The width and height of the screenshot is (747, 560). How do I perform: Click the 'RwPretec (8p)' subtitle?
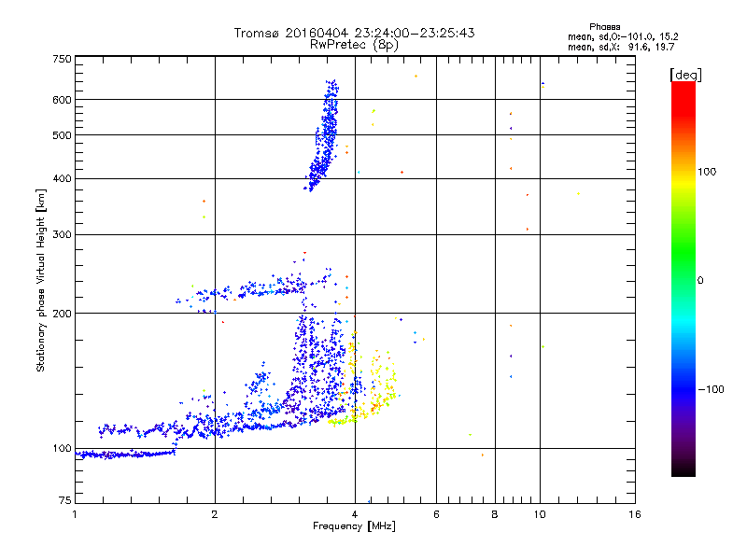354,45
